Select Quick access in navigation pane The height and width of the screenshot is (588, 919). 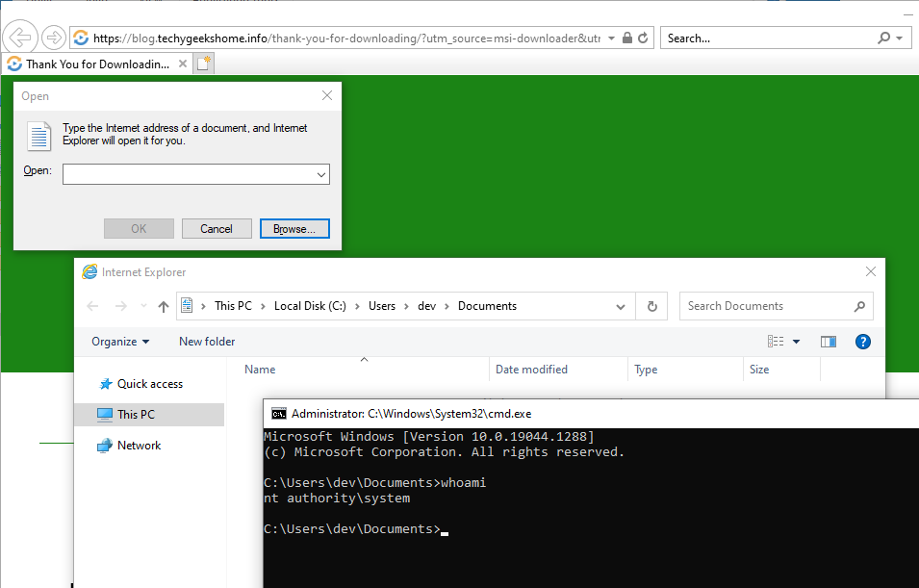pos(149,384)
